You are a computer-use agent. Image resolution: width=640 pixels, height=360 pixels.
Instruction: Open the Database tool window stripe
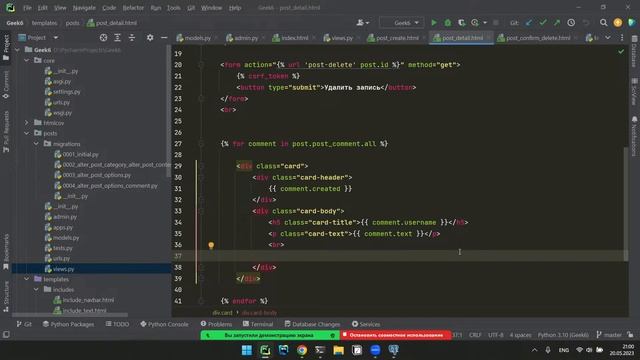click(x=634, y=51)
